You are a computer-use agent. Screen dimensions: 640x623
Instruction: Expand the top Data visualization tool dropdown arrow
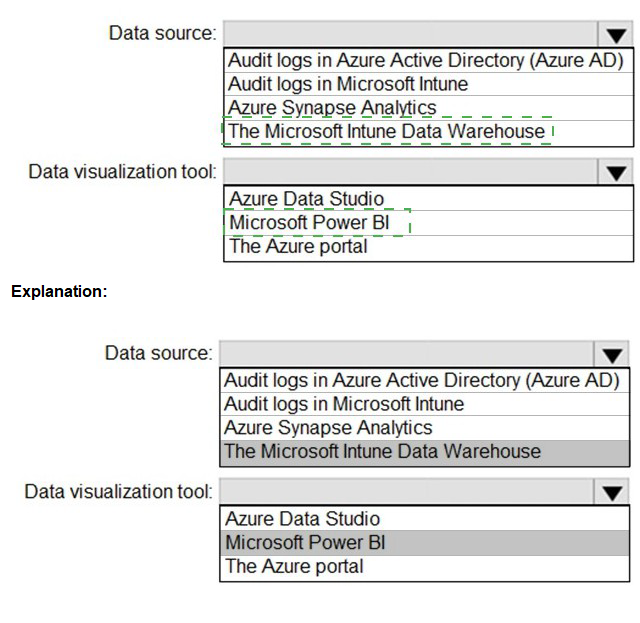point(616,172)
